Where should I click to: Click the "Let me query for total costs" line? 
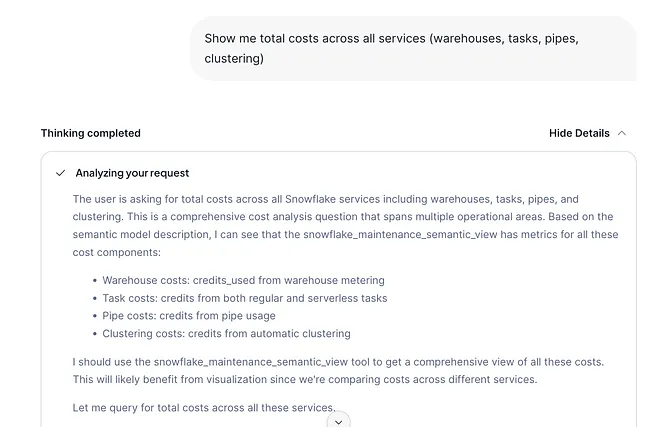pyautogui.click(x=203, y=406)
